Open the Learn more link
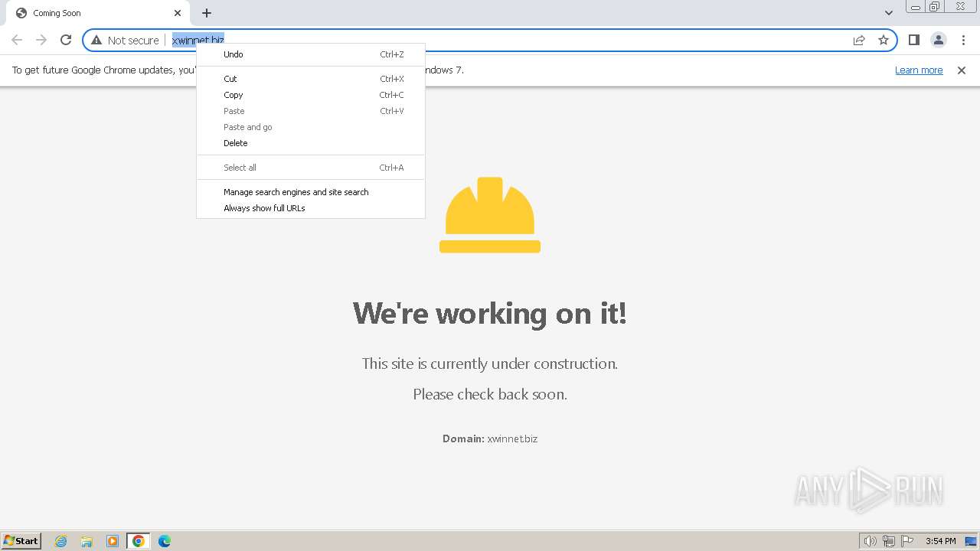This screenshot has height=551, width=980. (919, 70)
